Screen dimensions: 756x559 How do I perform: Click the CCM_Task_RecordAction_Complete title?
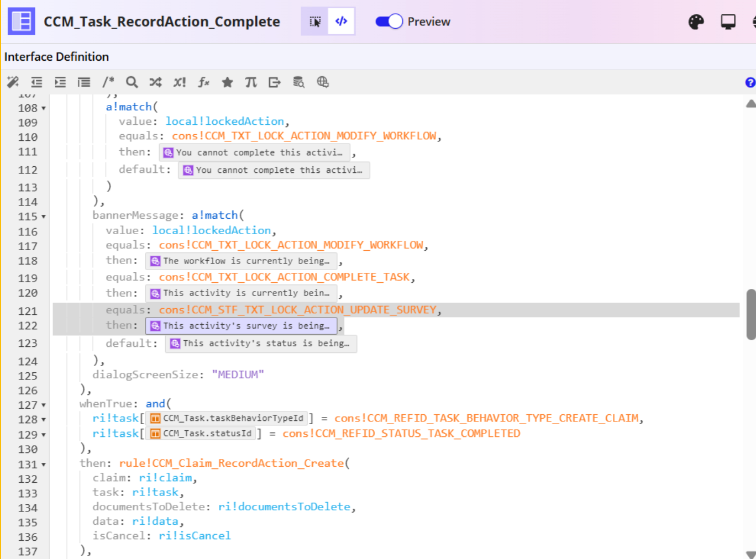[x=162, y=22]
